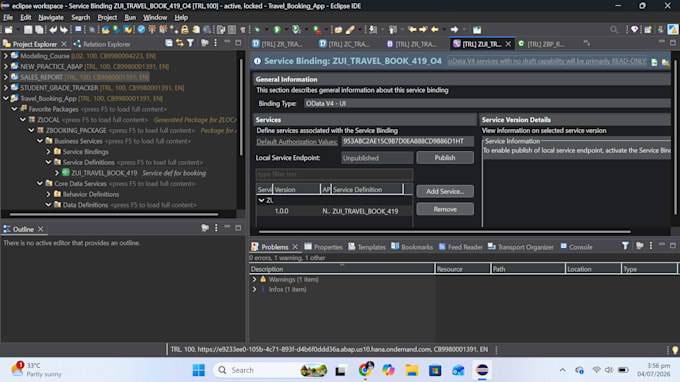The height and width of the screenshot is (382, 680).
Task: Switch to the Transport Organizer tab
Action: point(520,247)
